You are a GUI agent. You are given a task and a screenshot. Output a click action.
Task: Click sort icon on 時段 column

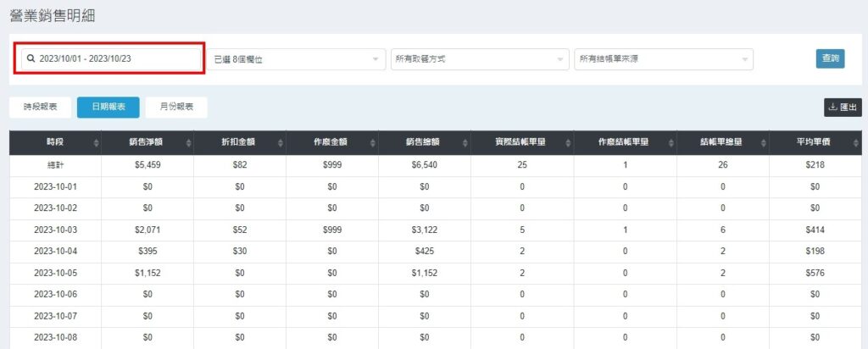[95, 143]
